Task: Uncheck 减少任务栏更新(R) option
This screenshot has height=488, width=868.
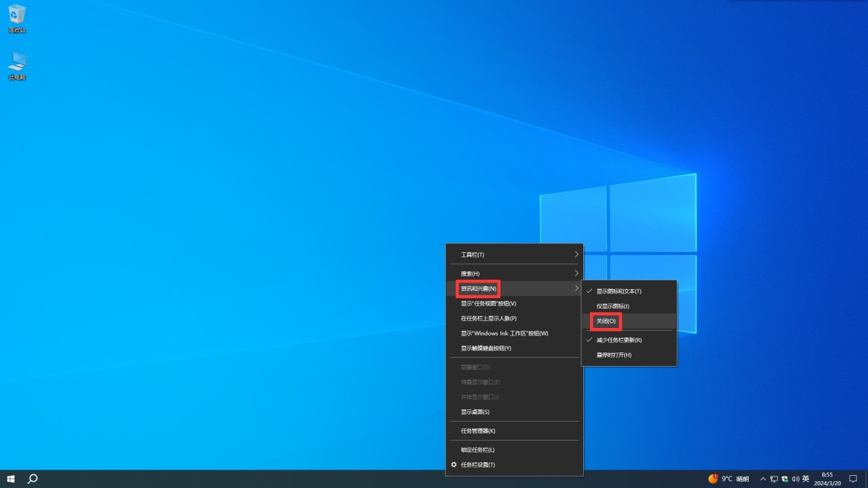Action: (629, 340)
